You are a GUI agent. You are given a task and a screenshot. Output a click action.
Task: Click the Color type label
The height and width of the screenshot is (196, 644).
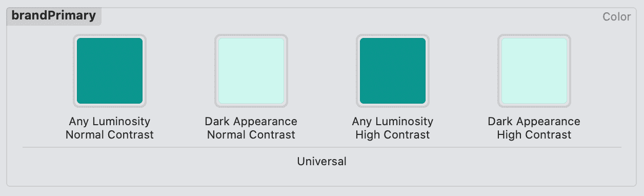coord(616,17)
